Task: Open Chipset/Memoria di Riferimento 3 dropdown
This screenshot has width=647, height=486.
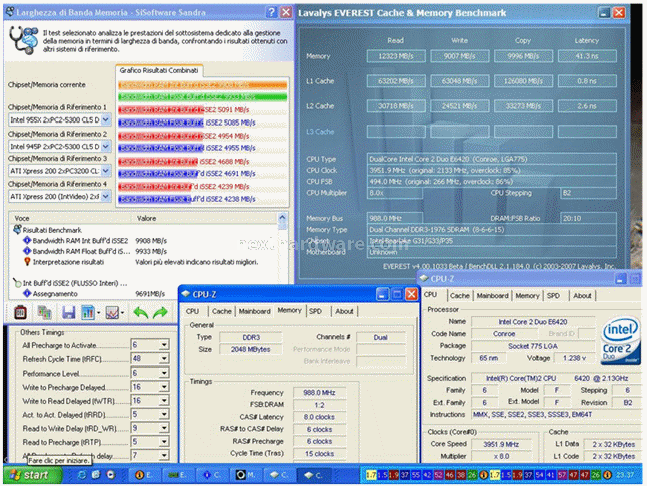Action: 106,171
